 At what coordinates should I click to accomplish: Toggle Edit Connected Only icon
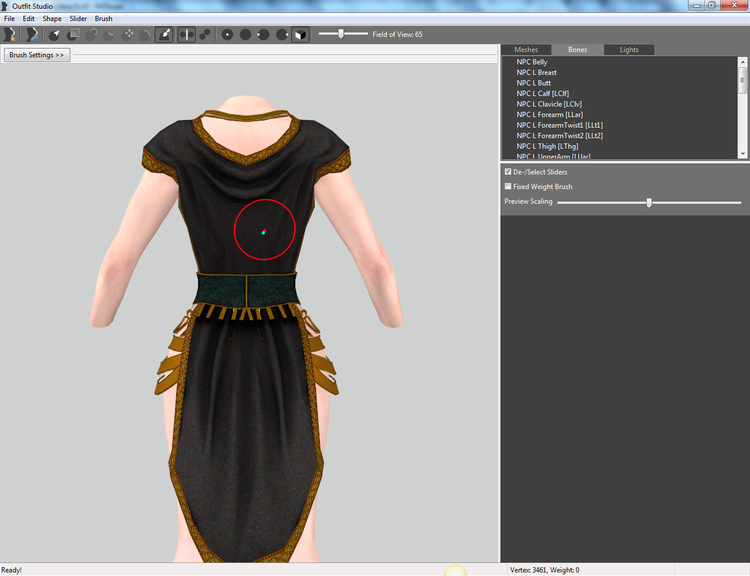click(x=205, y=34)
